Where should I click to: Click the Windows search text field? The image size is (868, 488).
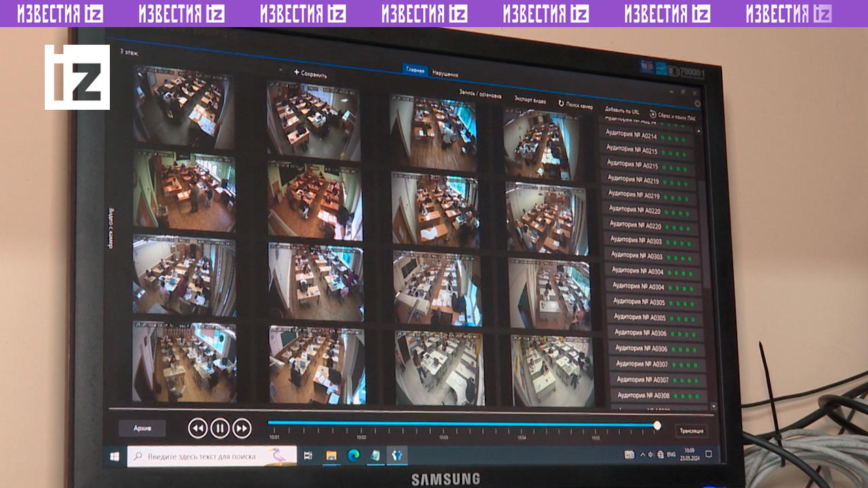coord(212,456)
